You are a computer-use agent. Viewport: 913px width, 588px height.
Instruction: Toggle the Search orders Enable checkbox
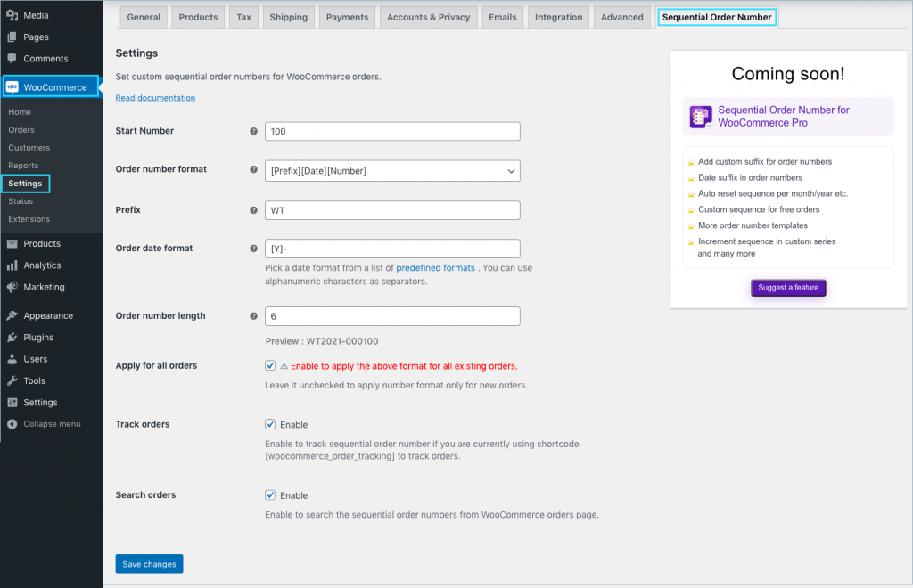[x=270, y=495]
